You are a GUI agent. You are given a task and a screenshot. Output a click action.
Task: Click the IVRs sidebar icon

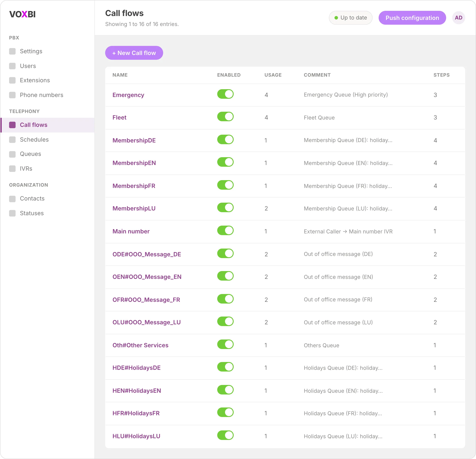pos(12,169)
